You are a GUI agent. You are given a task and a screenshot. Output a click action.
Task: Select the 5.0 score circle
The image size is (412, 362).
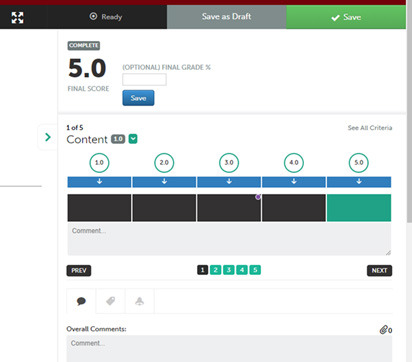[x=359, y=163]
